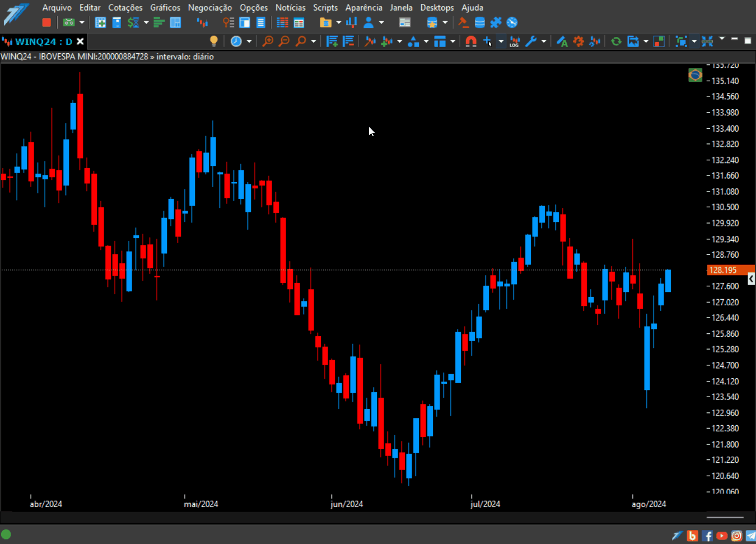Toggle the LOG scale chart button
This screenshot has width=756, height=544.
point(515,41)
